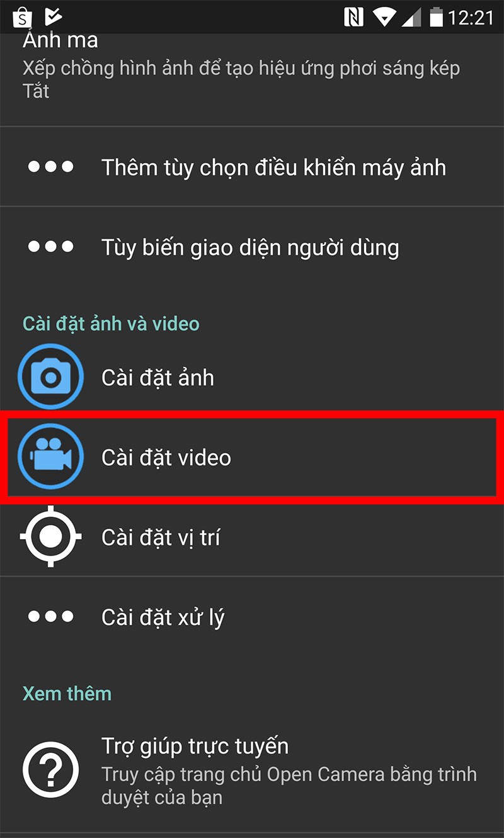The width and height of the screenshot is (504, 838).
Task: Tap the blue video camera icon
Action: tap(51, 457)
